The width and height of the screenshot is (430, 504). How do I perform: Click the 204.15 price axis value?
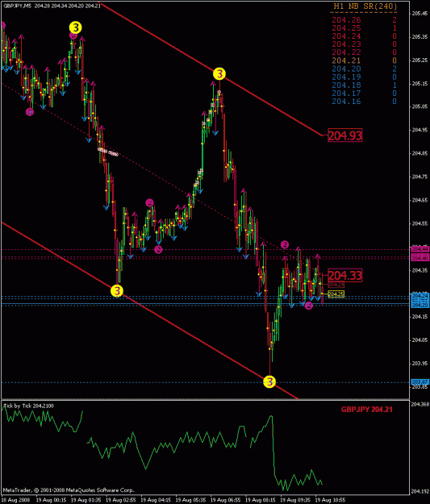[x=420, y=317]
